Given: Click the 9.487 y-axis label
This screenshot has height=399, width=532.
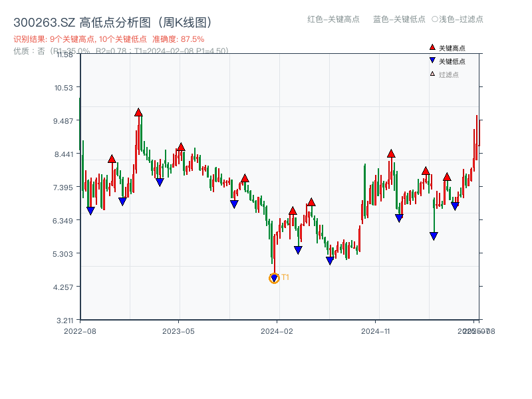Looking at the screenshot, I should click(63, 121).
